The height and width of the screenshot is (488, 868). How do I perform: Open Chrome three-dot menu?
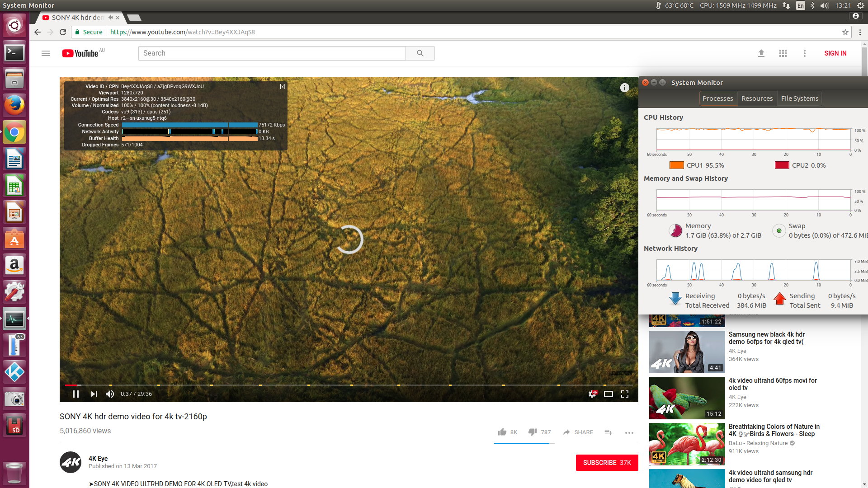click(860, 32)
